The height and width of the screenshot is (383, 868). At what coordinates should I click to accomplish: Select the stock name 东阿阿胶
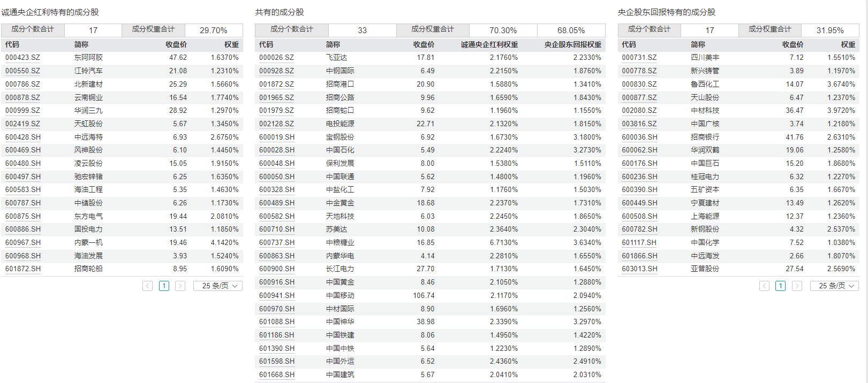88,57
